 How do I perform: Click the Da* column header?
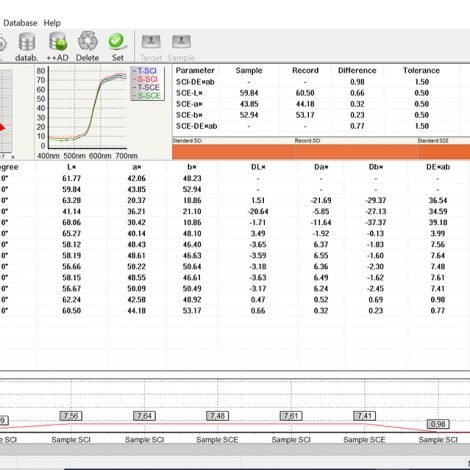[321, 167]
